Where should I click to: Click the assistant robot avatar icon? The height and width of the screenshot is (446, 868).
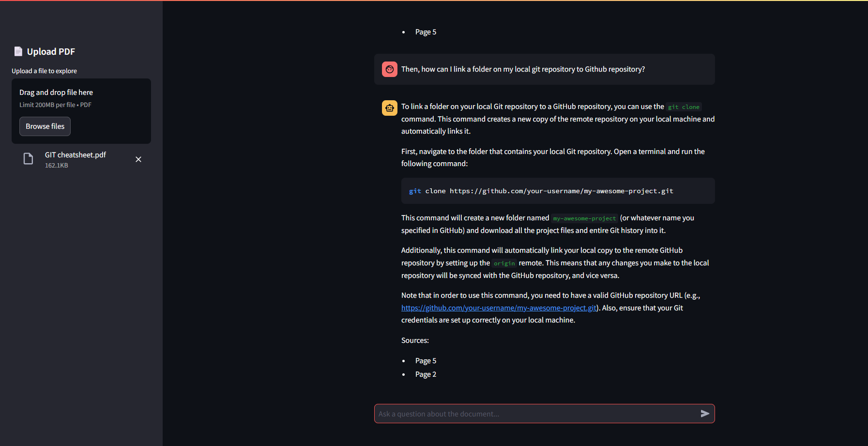click(390, 108)
